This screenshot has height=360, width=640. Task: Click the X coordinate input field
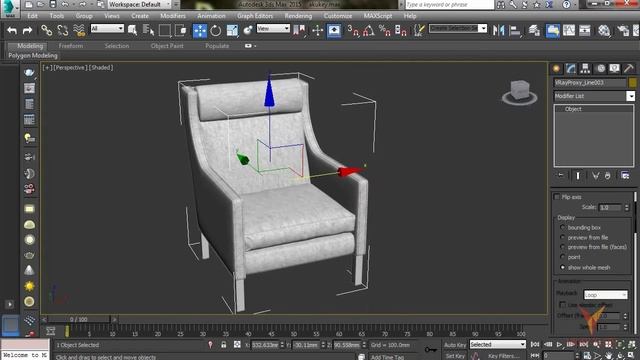(264, 345)
